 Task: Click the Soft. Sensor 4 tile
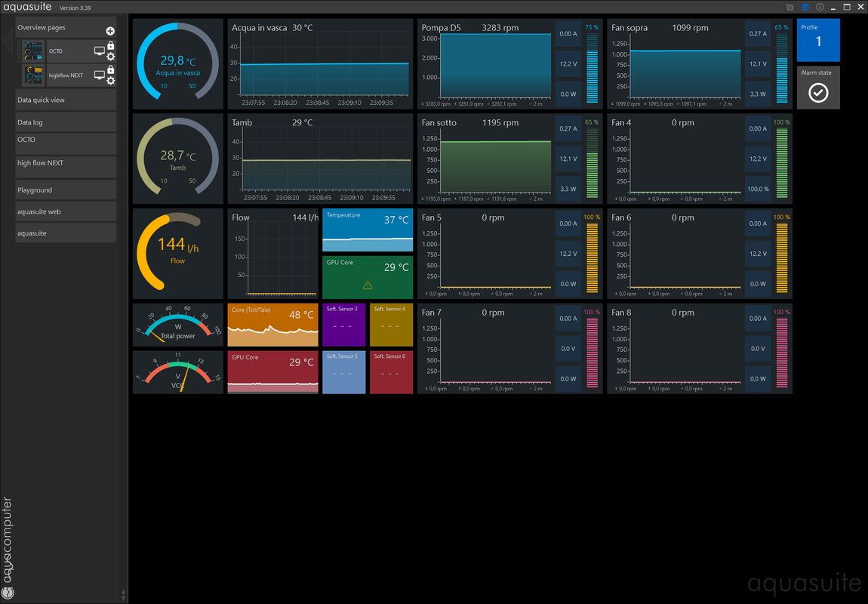(392, 325)
